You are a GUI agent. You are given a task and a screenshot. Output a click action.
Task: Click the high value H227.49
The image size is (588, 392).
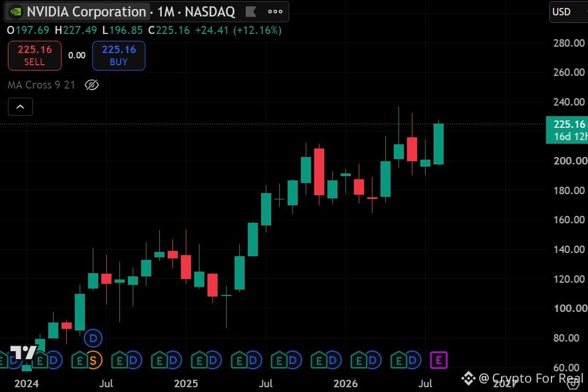click(76, 30)
